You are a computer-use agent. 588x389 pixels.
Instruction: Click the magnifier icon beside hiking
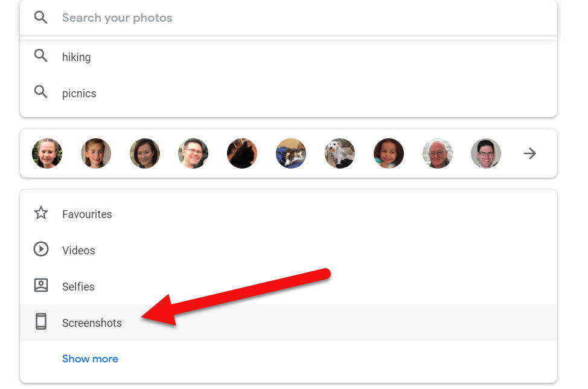[x=40, y=57]
